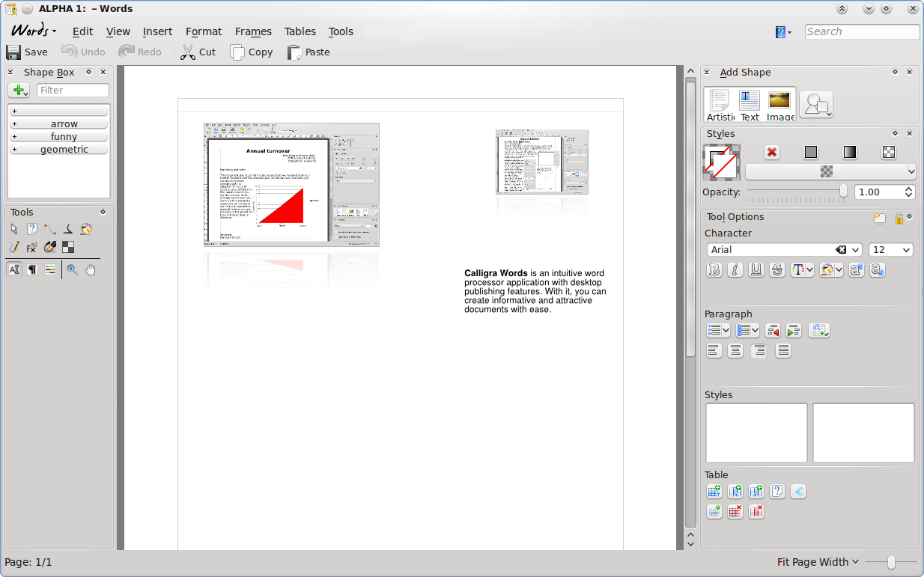This screenshot has height=577, width=924.
Task: Pick the connection line tool
Action: 50,230
